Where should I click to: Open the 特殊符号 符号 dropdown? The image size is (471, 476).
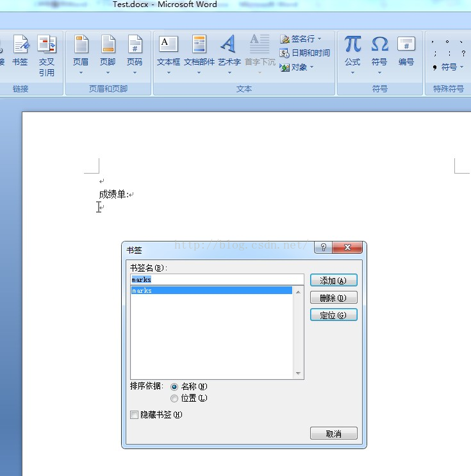click(449, 67)
